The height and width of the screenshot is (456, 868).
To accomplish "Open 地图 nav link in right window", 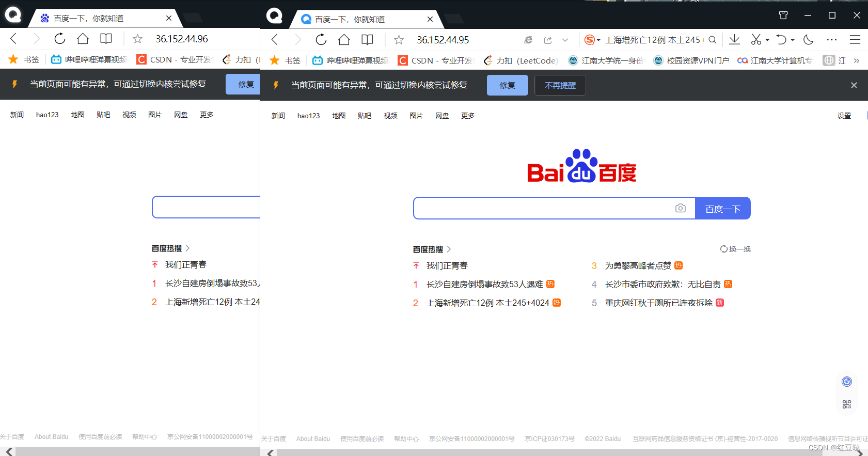I will [x=339, y=116].
